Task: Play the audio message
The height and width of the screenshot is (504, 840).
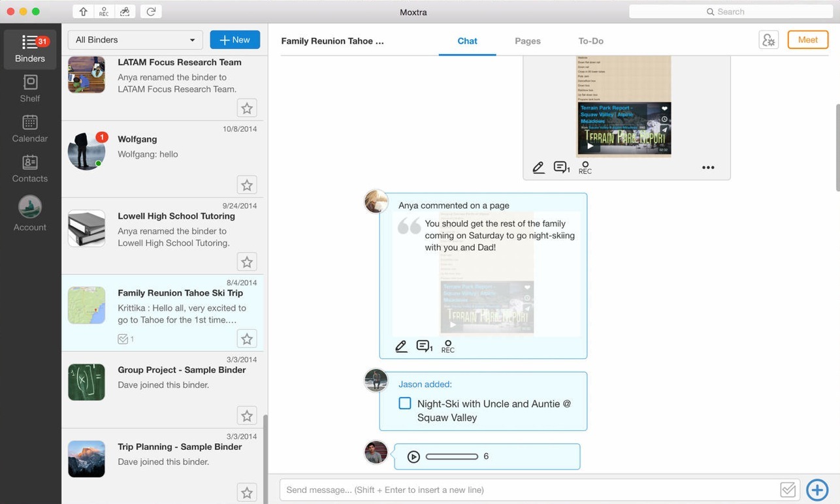Action: point(413,456)
